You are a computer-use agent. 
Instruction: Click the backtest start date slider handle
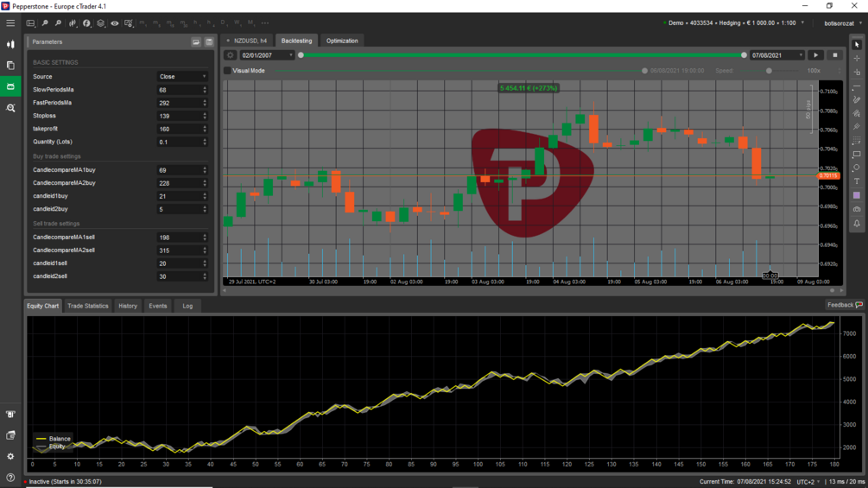click(301, 55)
